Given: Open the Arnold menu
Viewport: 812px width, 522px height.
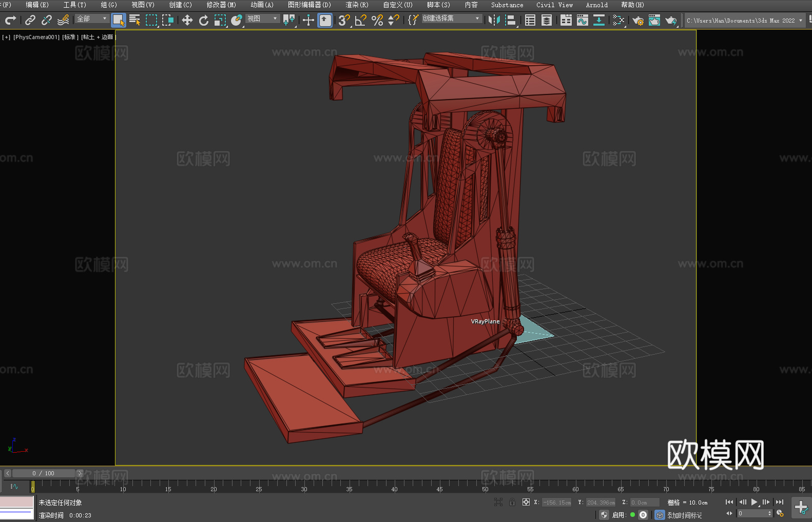Looking at the screenshot, I should (596, 5).
